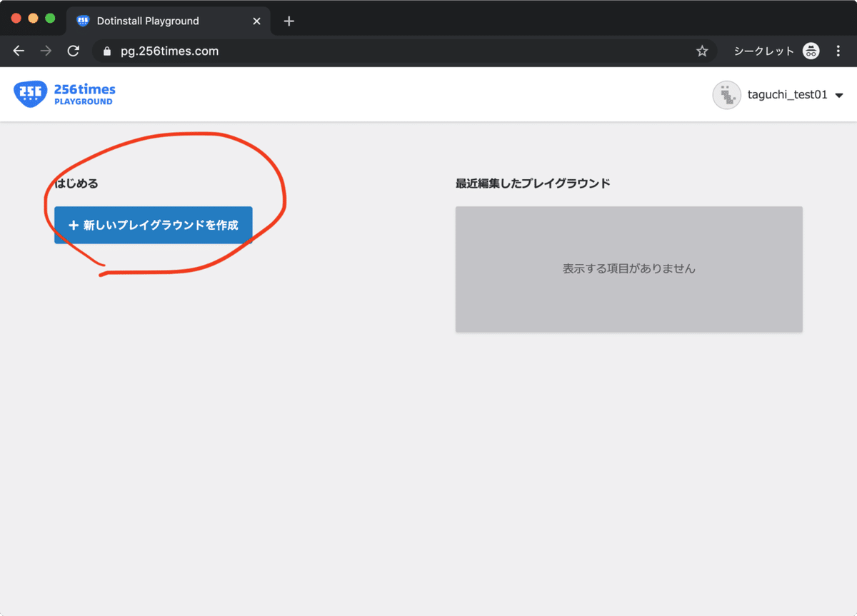Viewport: 857px width, 616px height.
Task: Open a new browser tab
Action: click(289, 21)
